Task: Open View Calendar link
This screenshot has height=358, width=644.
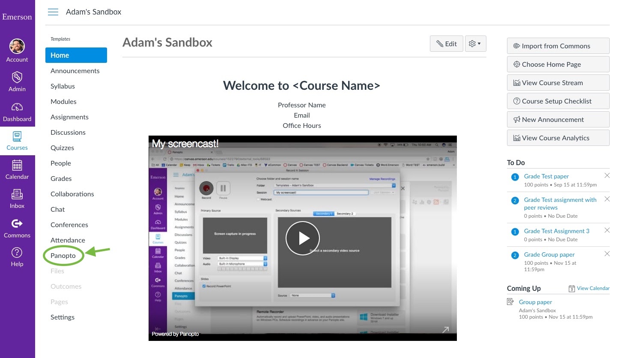Action: (x=593, y=288)
